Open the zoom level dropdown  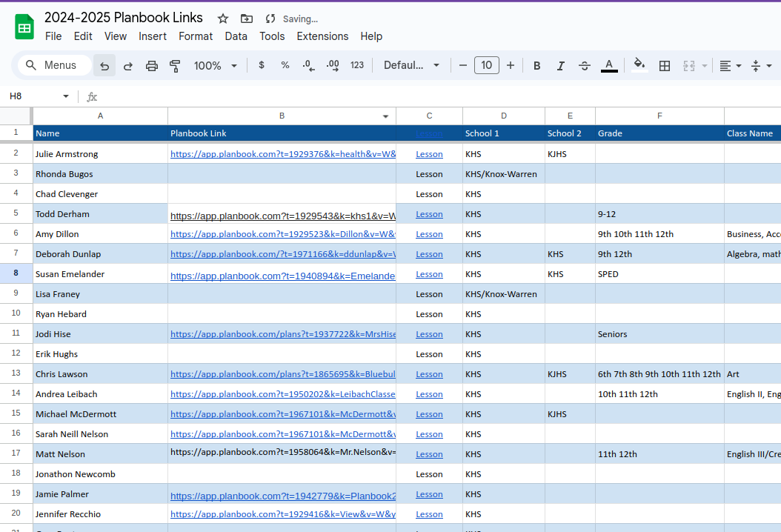coord(215,65)
